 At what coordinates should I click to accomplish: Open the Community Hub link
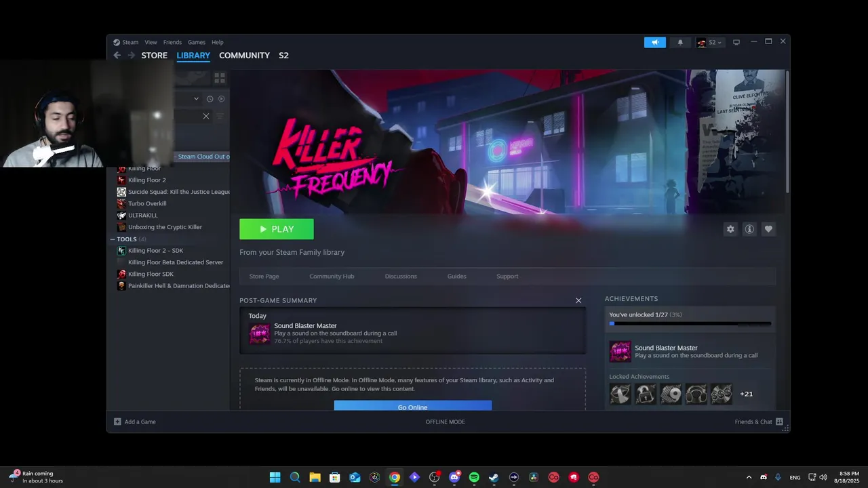click(x=332, y=277)
